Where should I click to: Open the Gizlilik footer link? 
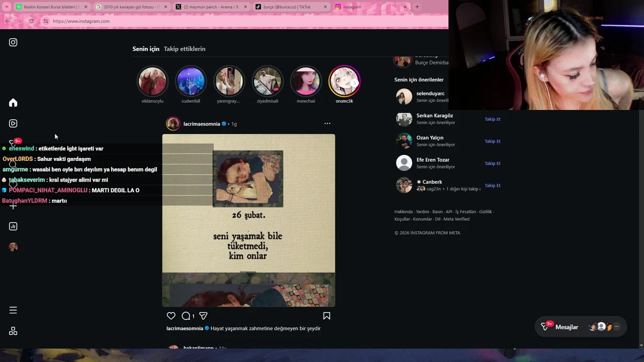pos(486,212)
